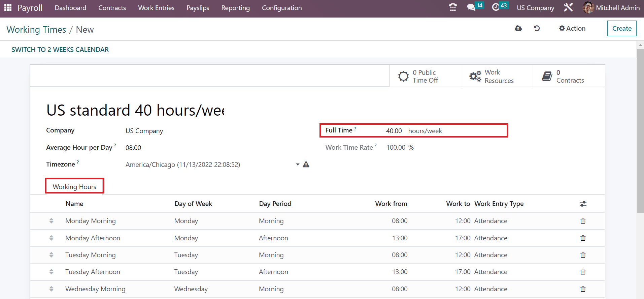
Task: Click the Wednesday Morning name cell
Action: (x=95, y=289)
